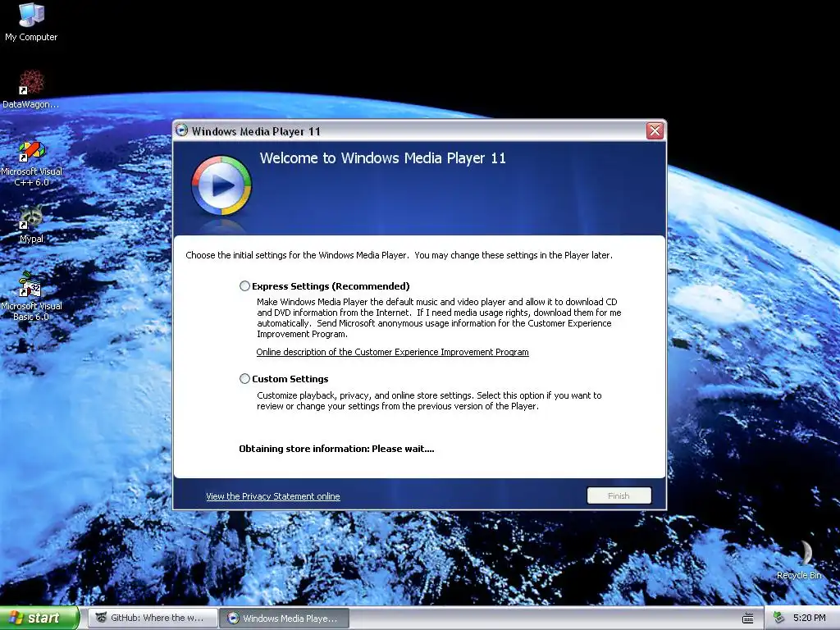The width and height of the screenshot is (840, 630).
Task: Select Microsoft Visual C++ 6.0 shortcut
Action: coord(31,163)
